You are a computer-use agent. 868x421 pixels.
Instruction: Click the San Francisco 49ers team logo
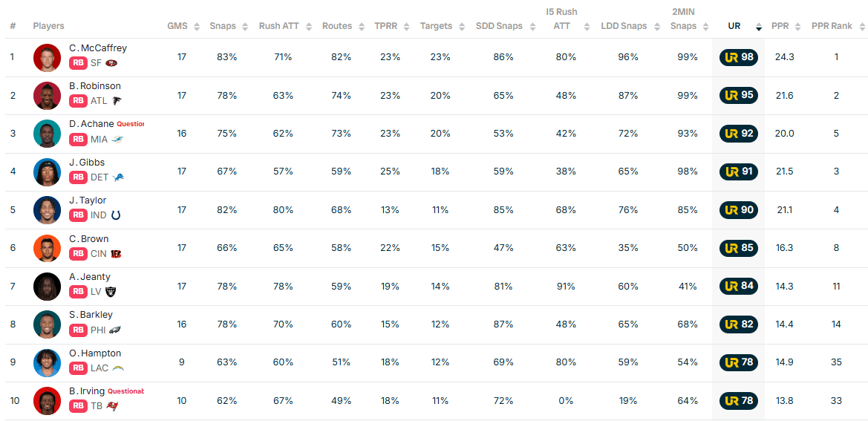point(111,63)
